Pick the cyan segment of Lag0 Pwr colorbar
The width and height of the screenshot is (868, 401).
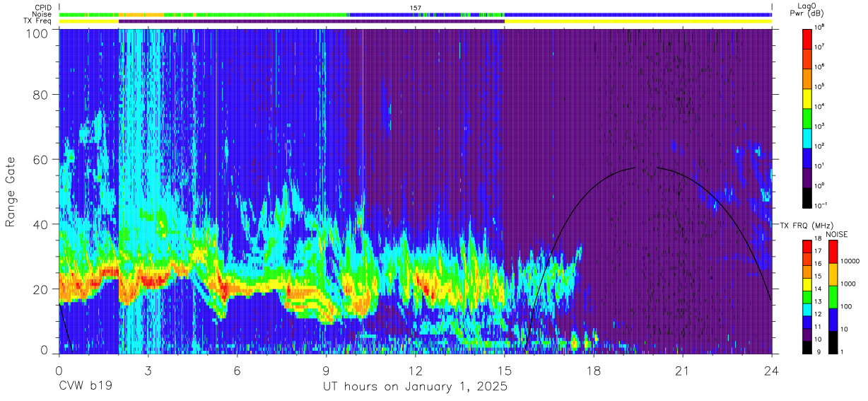point(807,137)
